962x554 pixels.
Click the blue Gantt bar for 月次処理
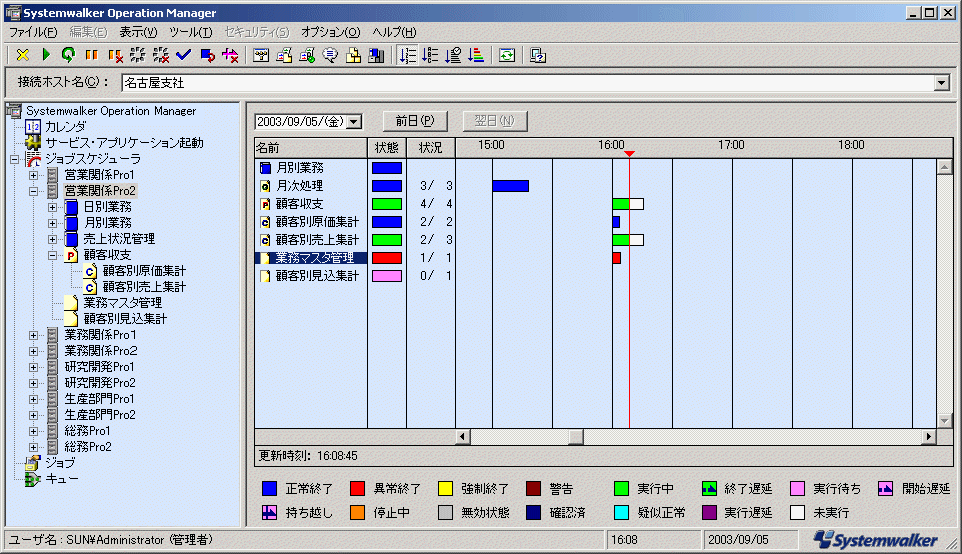coord(510,186)
